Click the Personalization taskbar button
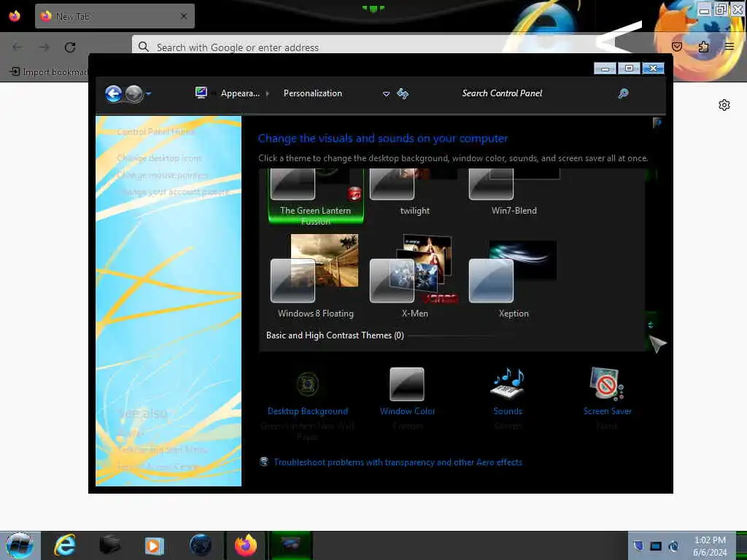 [290, 545]
